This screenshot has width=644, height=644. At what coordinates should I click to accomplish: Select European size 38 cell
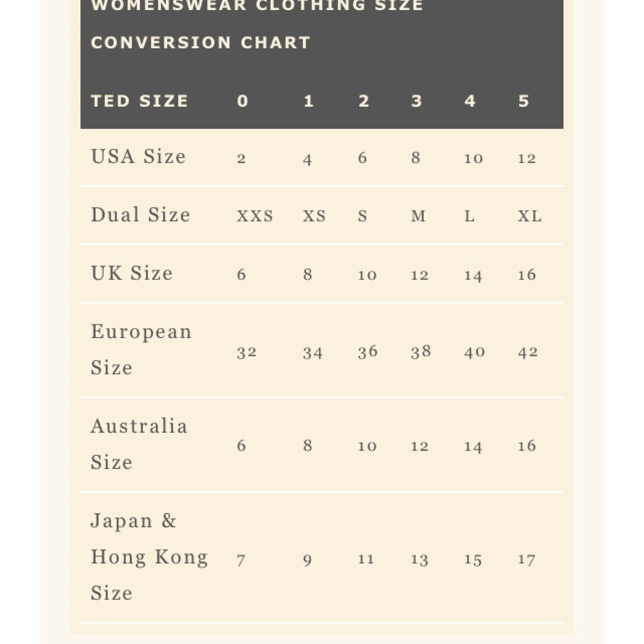(x=421, y=352)
